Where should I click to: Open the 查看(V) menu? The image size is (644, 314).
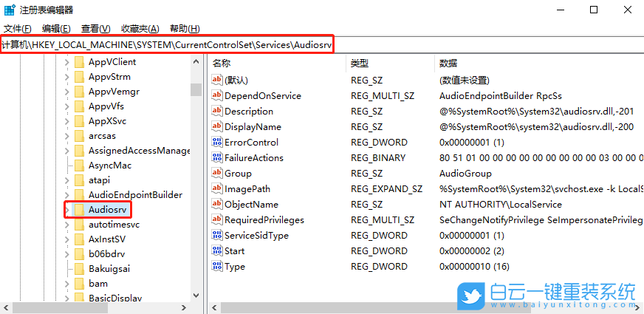[x=96, y=29]
